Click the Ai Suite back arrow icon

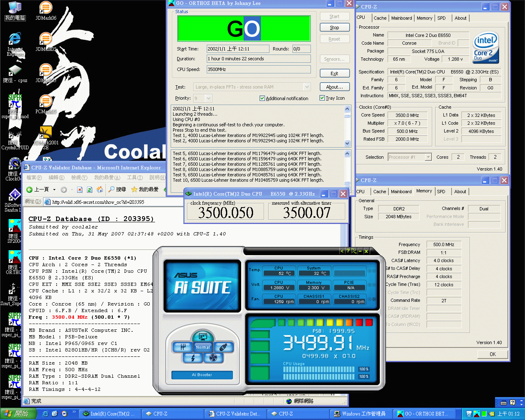(x=342, y=251)
